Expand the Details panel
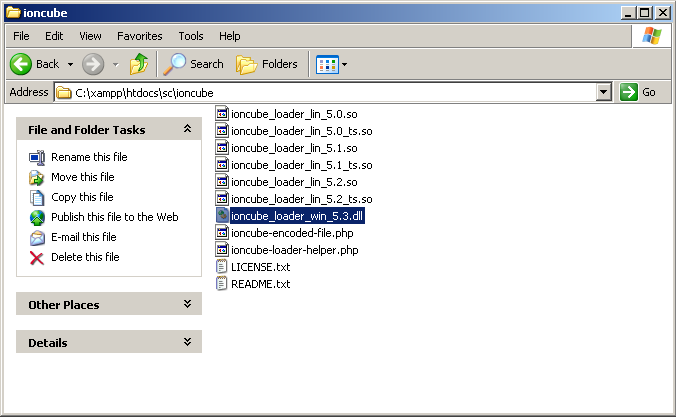676x417 pixels. [x=187, y=342]
